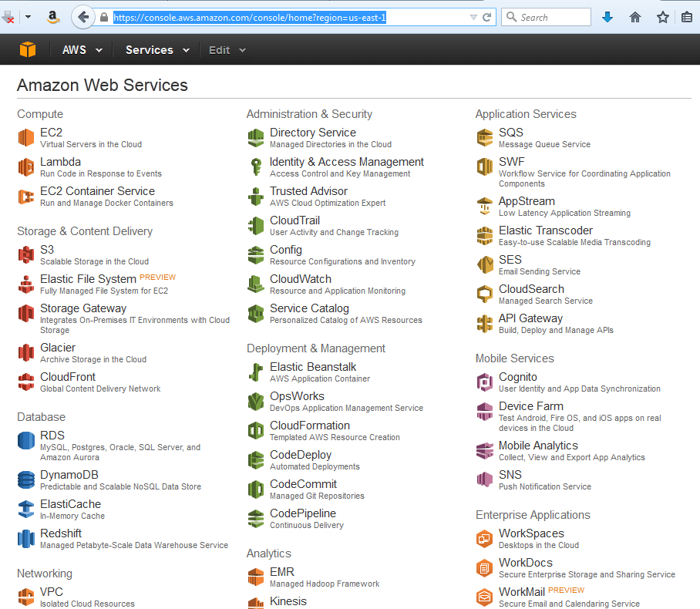The image size is (700, 609).
Task: Open the Device Farm link
Action: click(x=531, y=406)
